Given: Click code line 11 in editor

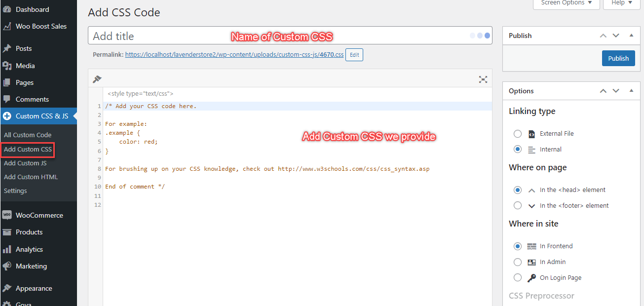Looking at the screenshot, I should coord(297,195).
